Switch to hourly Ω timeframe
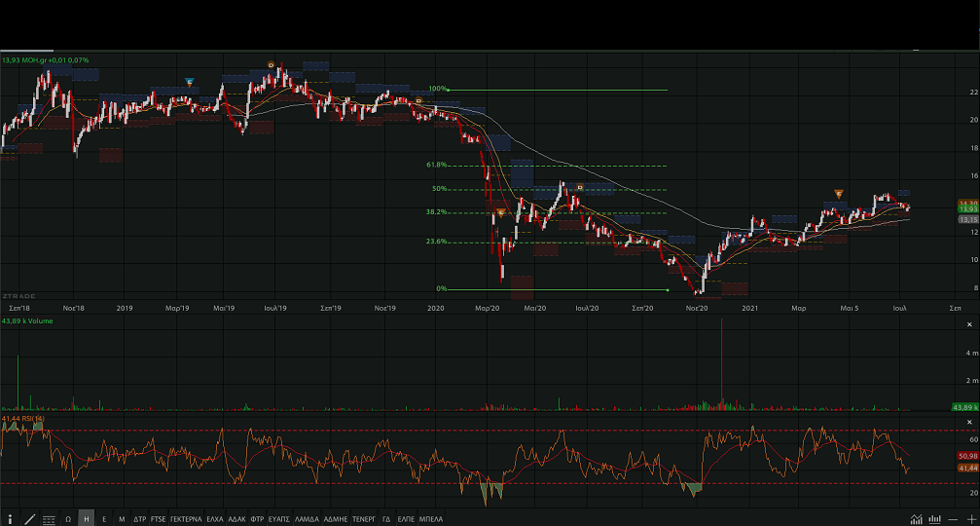980x526 pixels. tap(68, 519)
